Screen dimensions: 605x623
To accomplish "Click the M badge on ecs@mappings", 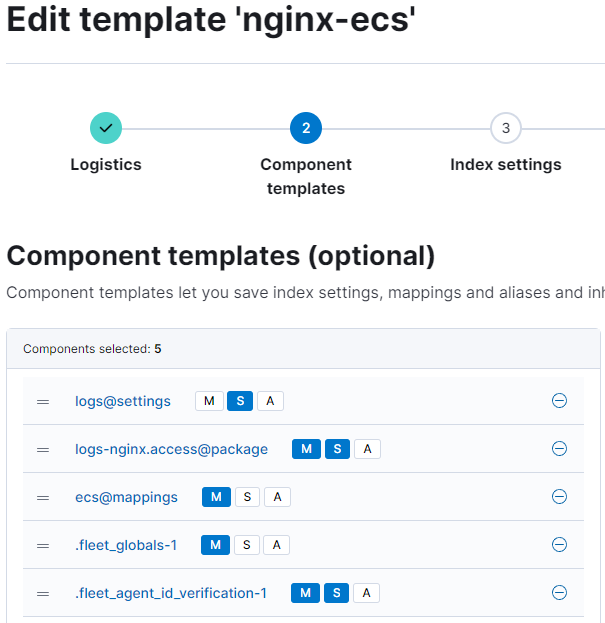I will [216, 497].
